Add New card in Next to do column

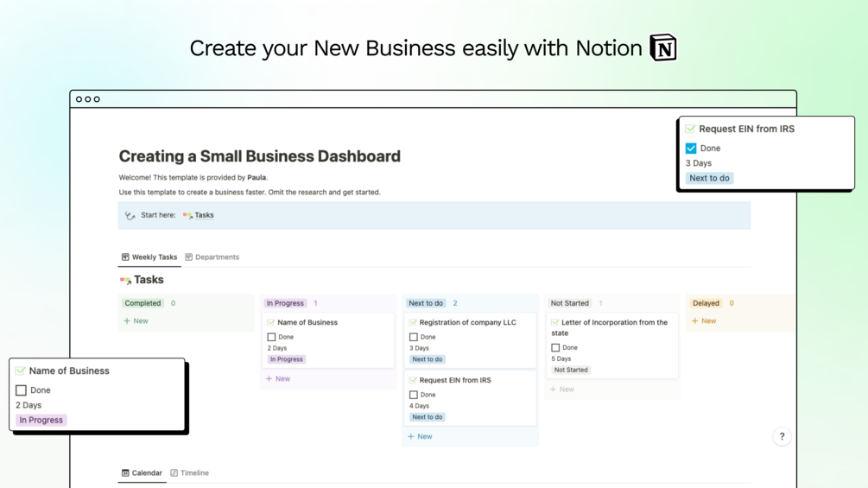[420, 436]
